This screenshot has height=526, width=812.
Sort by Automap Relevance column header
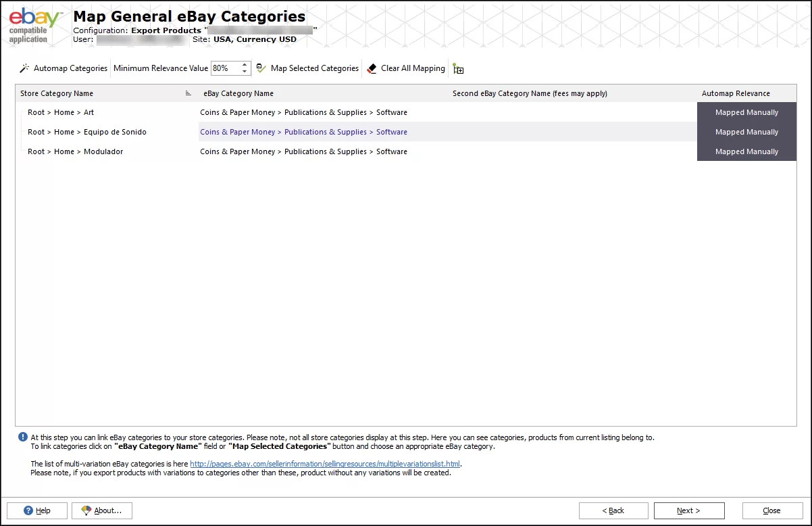coord(736,93)
